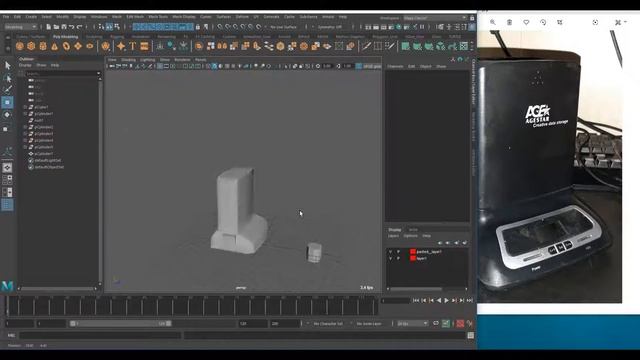Open the Script Editor icon at bottom right

pyautogui.click(x=471, y=335)
